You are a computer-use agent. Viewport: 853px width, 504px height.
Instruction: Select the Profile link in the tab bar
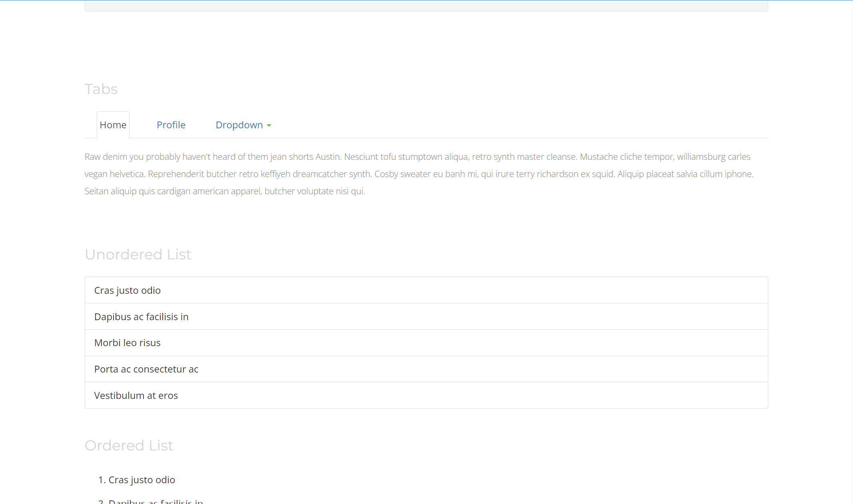(171, 125)
